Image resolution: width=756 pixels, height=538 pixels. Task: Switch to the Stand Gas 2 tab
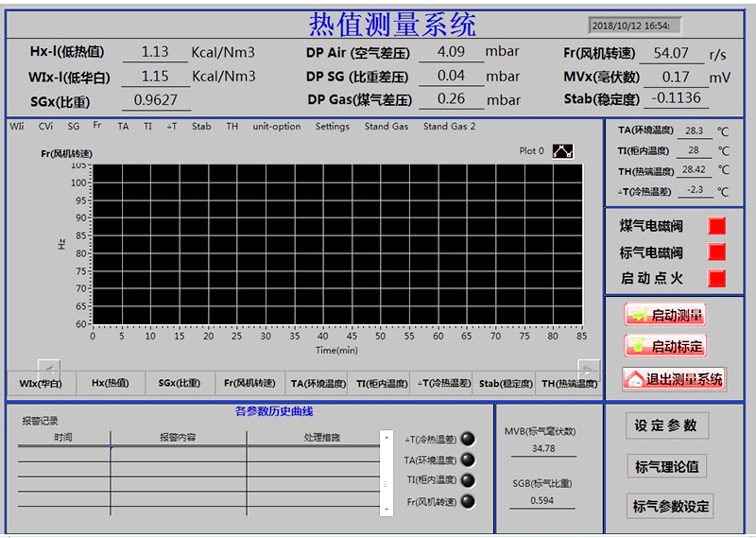(450, 127)
